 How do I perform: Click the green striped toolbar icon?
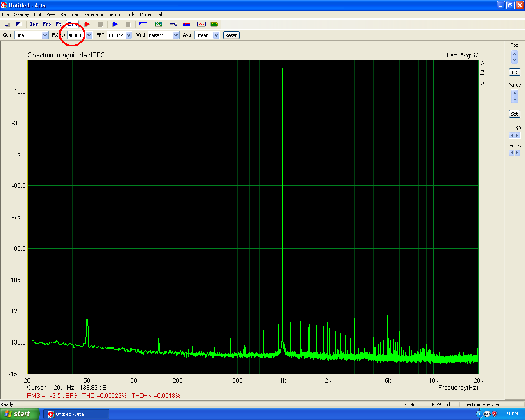pyautogui.click(x=159, y=24)
